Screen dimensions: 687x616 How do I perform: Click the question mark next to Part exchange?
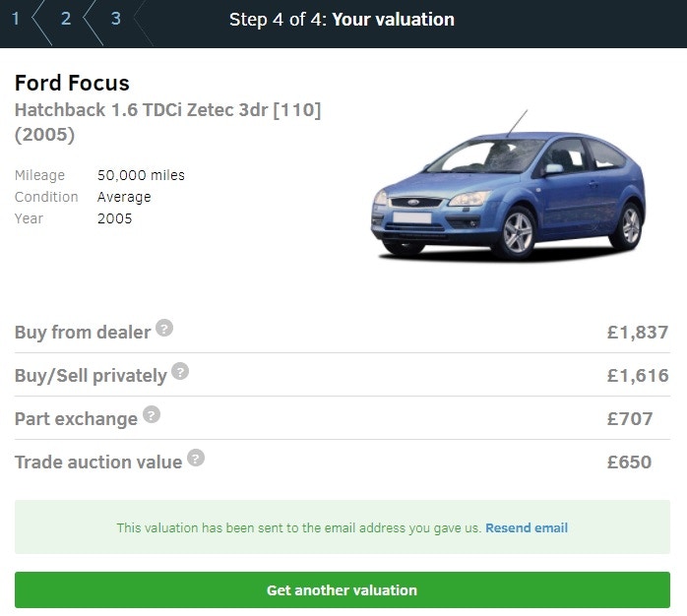tap(151, 415)
